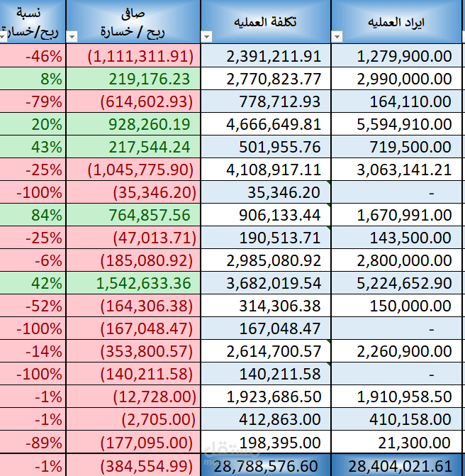Select net loss cell (1,045,775.90)
This screenshot has height=476, width=465.
[x=133, y=170]
